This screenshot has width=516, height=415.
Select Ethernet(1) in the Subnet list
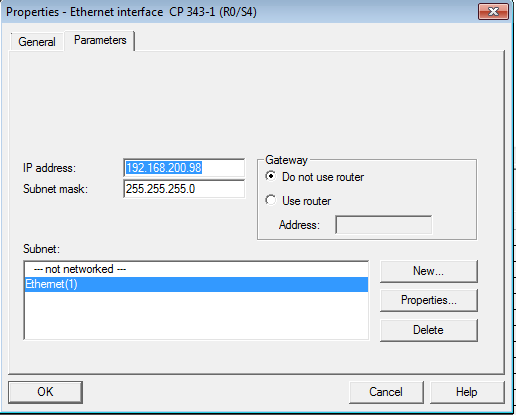coord(196,284)
